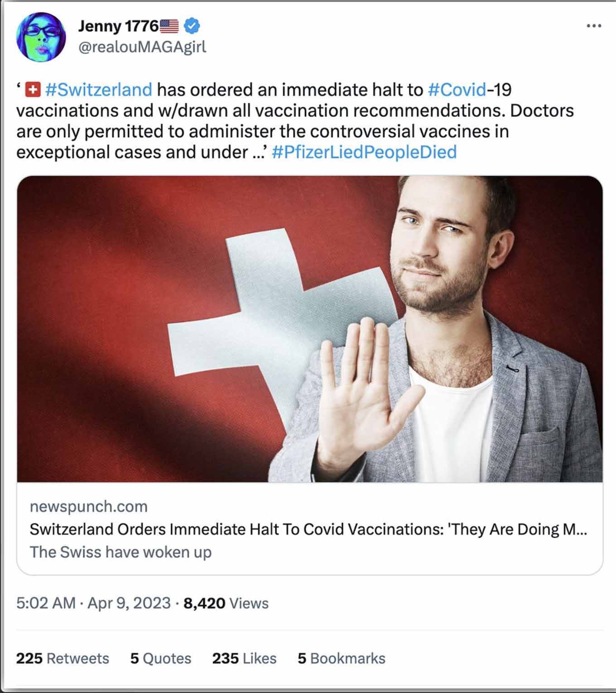View the 8,420 Views analytics
The height and width of the screenshot is (693, 616).
pyautogui.click(x=226, y=603)
